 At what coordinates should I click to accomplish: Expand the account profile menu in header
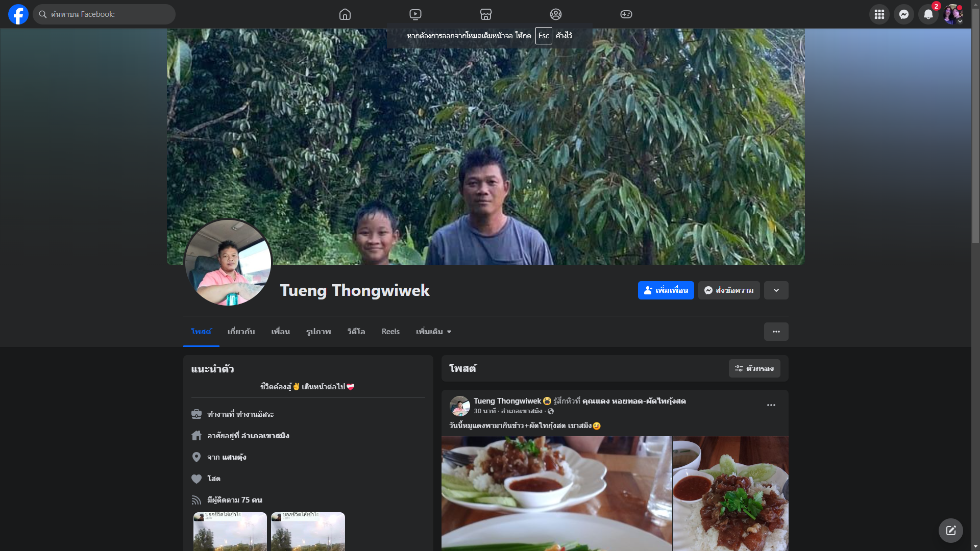point(953,14)
